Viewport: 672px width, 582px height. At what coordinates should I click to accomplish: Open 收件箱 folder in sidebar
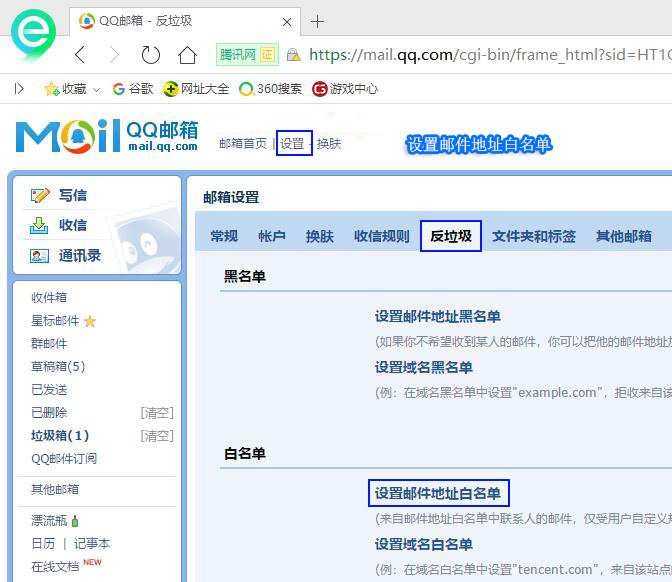coord(49,297)
